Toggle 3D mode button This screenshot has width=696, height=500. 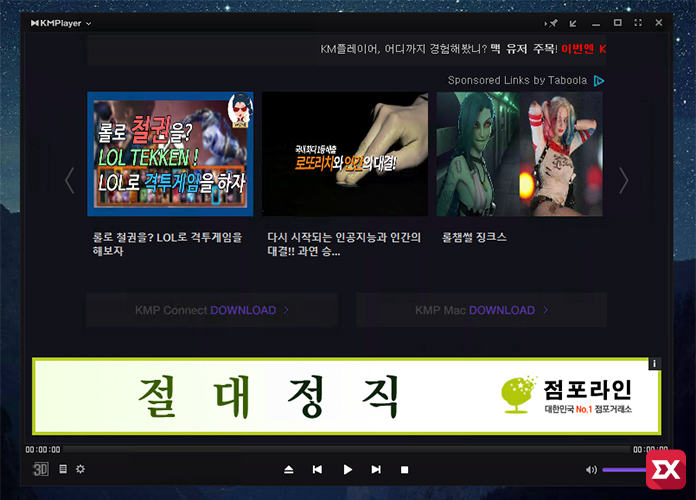click(41, 469)
